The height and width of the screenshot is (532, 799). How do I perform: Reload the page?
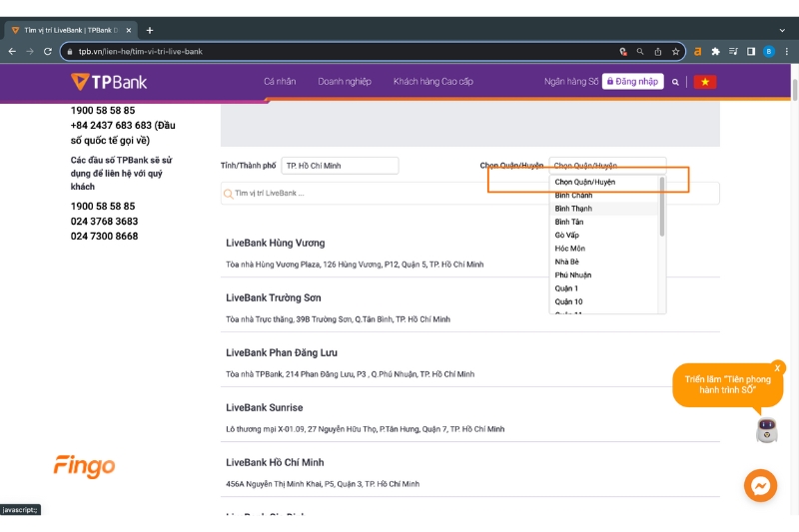tap(48, 52)
